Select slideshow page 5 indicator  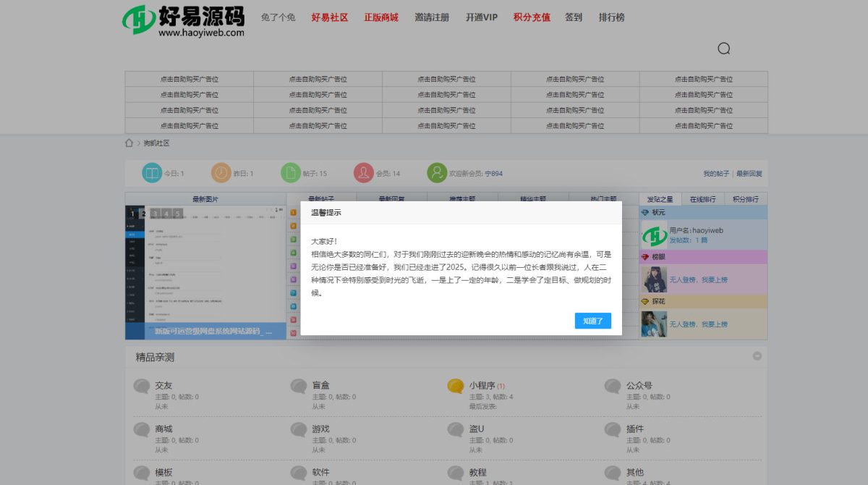[177, 214]
